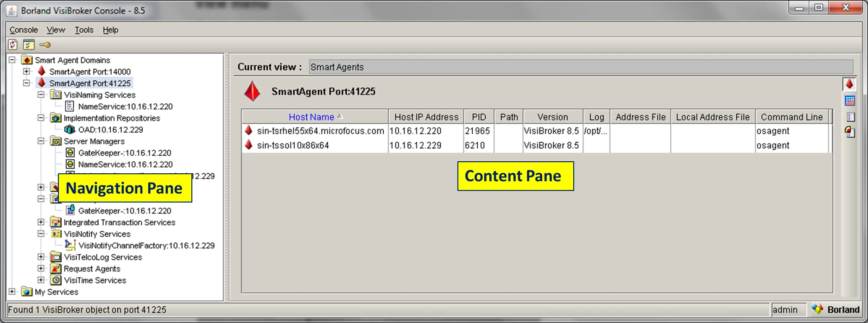Viewport: 868px width, 323px height.
Task: Select the SmartAgent Port:41225 tree label
Action: pos(90,83)
